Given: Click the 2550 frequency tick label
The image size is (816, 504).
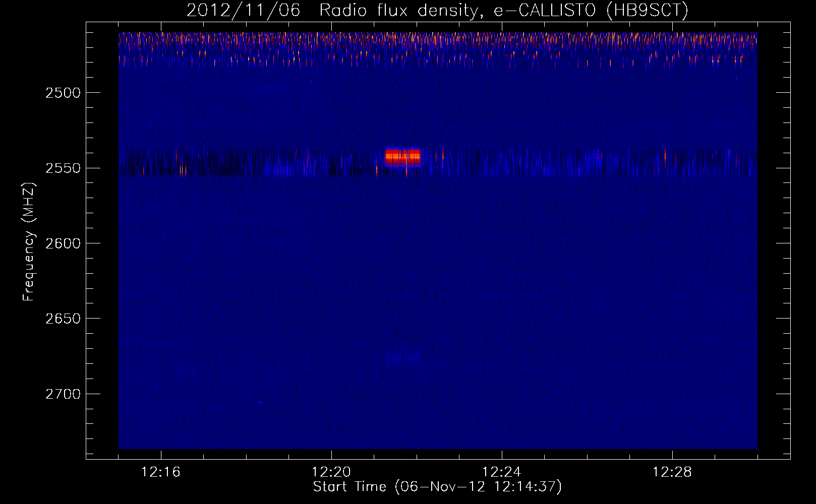Looking at the screenshot, I should [63, 168].
